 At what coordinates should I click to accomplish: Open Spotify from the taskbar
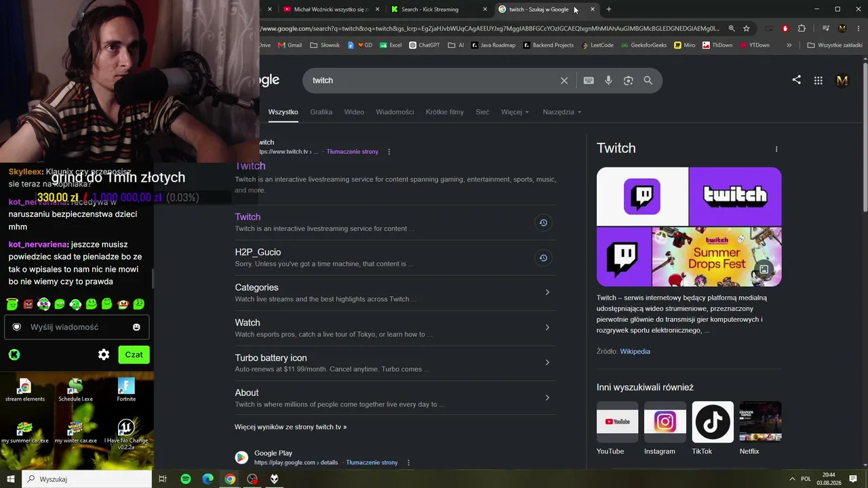coord(186,479)
